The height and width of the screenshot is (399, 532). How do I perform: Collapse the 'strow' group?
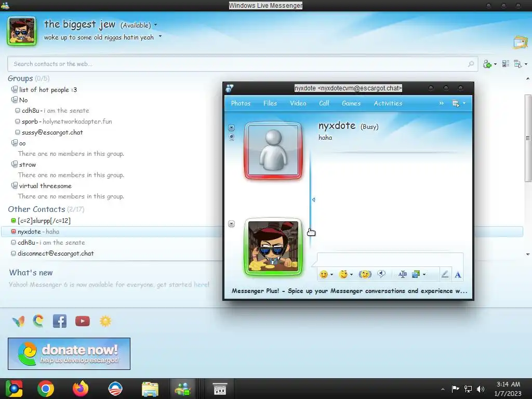click(x=14, y=164)
